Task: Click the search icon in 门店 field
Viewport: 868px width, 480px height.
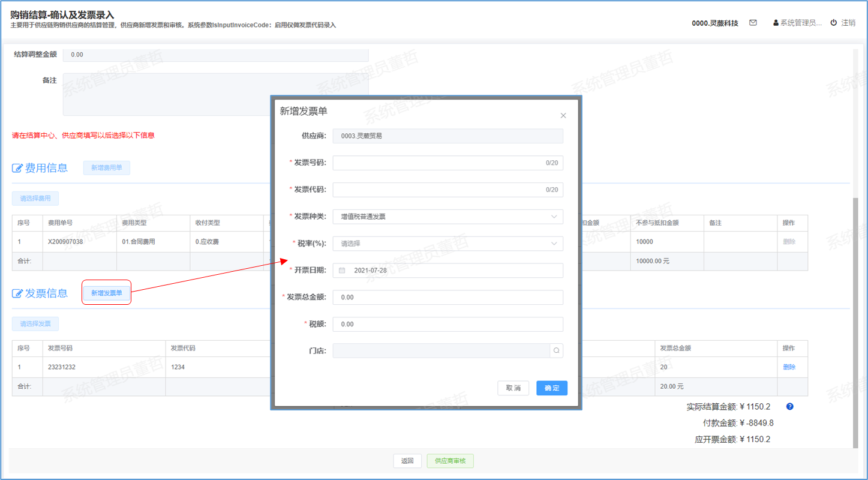Action: point(556,351)
